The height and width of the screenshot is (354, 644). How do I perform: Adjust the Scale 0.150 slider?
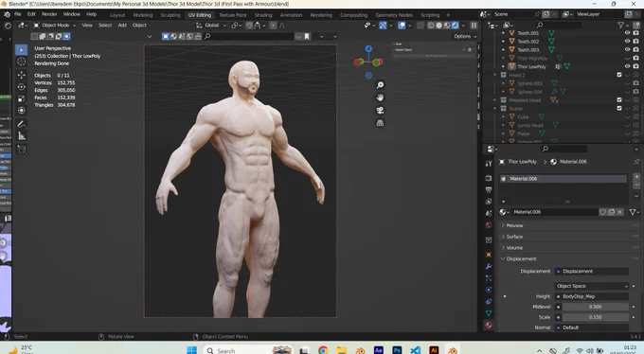pos(595,317)
